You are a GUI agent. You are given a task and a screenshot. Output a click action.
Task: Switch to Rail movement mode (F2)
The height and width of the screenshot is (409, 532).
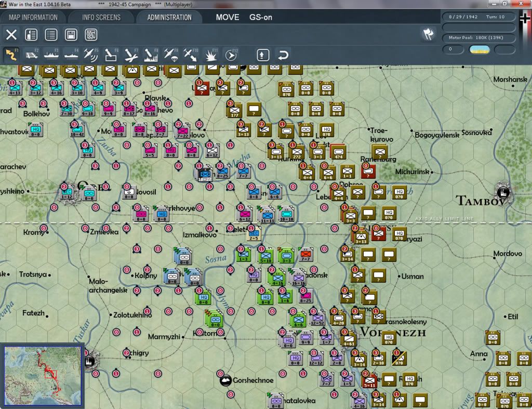tap(32, 55)
